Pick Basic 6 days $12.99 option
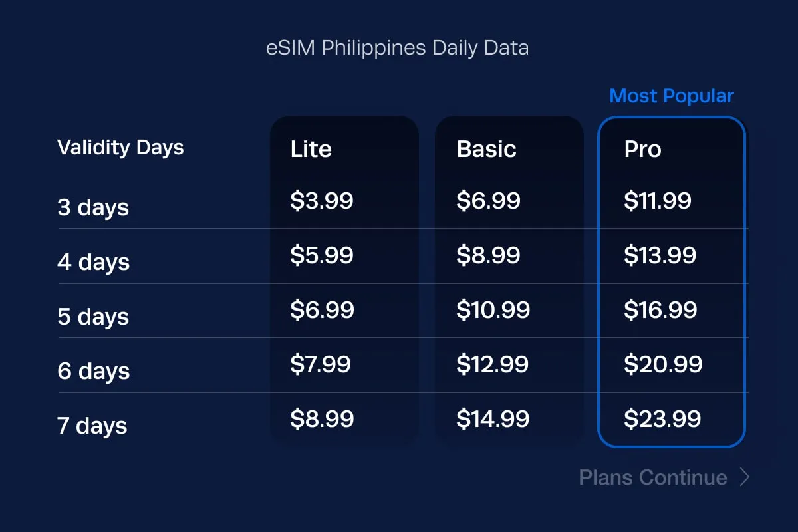 [x=492, y=364]
